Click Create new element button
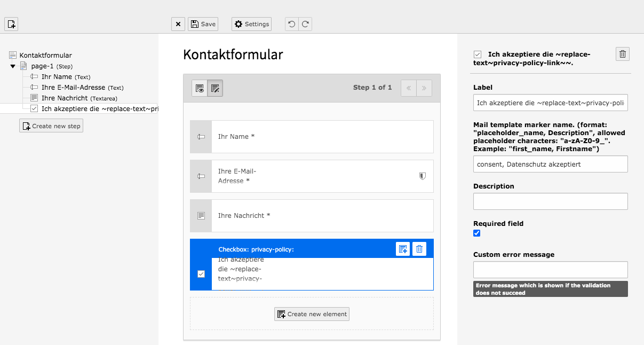644x345 pixels. point(312,314)
